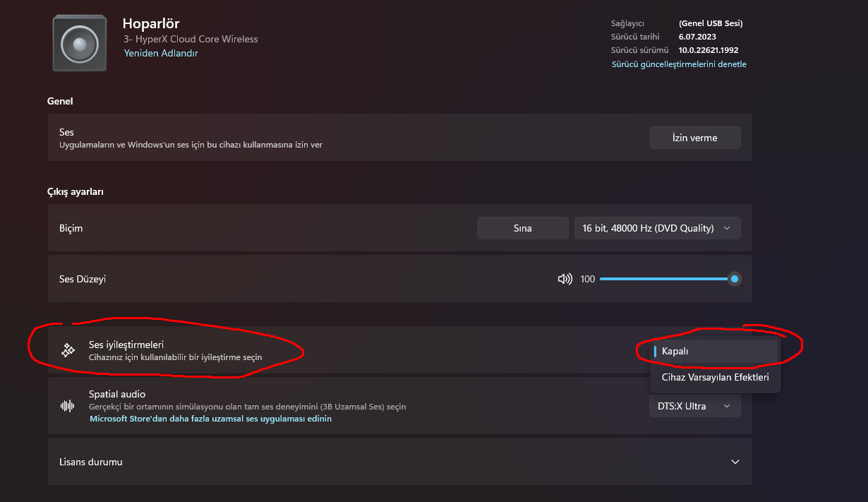This screenshot has height=502, width=868.
Task: Expand the Lisans durumu section
Action: click(735, 462)
